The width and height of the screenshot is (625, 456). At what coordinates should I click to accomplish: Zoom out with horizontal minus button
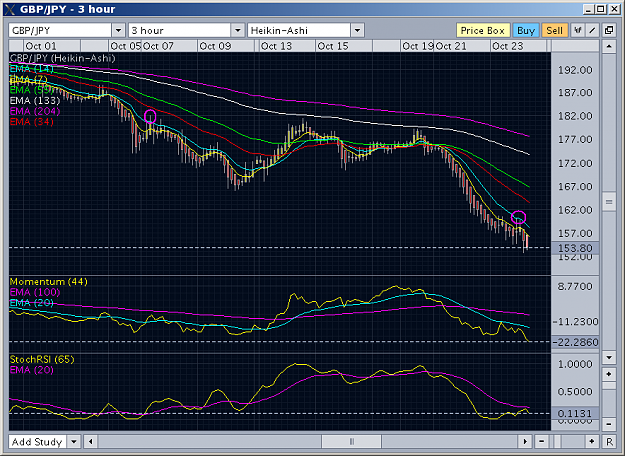point(541,442)
